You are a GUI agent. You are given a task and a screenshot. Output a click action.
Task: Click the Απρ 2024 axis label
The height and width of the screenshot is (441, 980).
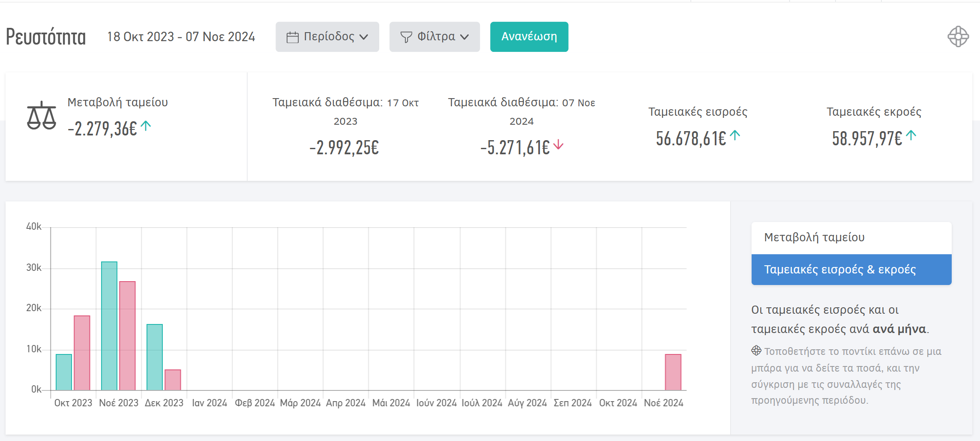click(346, 403)
